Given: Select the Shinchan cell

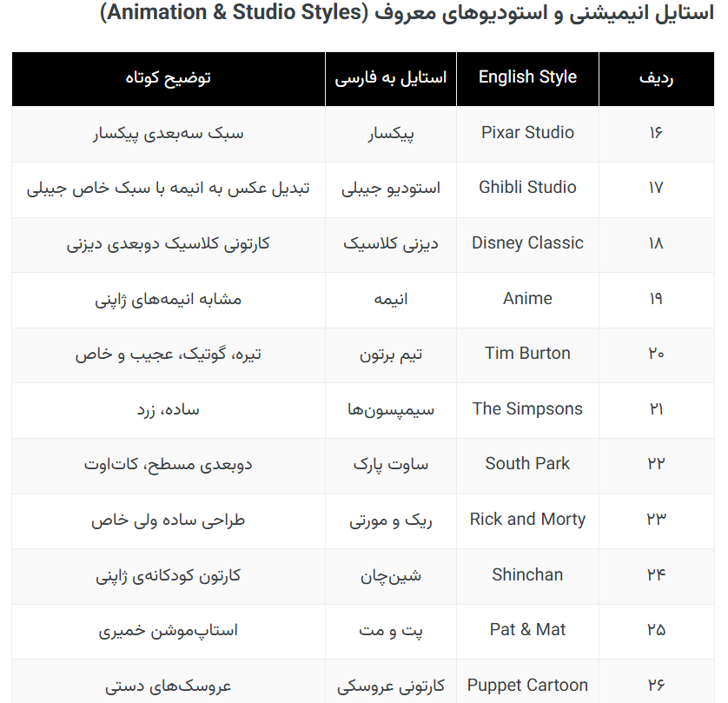Looking at the screenshot, I should (x=527, y=575).
